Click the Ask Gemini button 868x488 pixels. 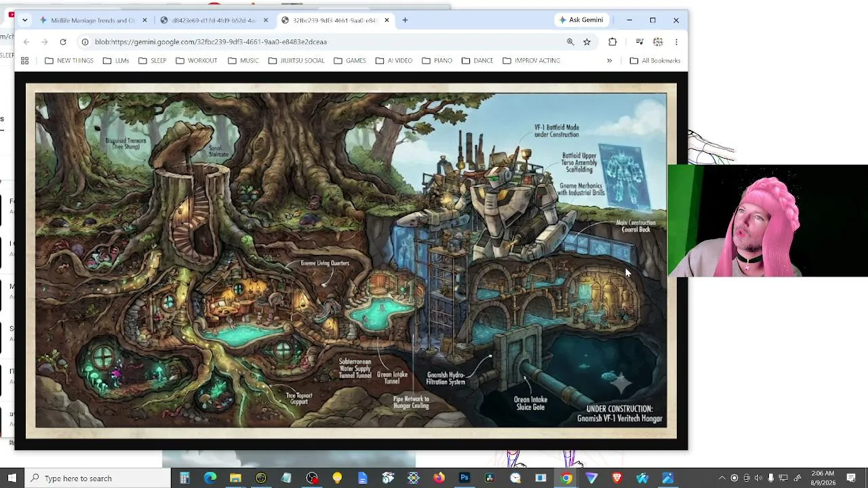tap(580, 20)
